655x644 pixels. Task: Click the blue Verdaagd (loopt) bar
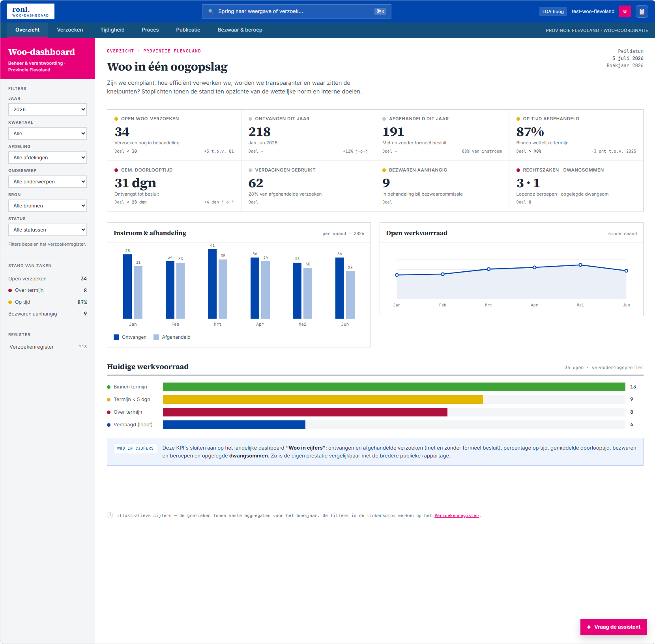[234, 425]
